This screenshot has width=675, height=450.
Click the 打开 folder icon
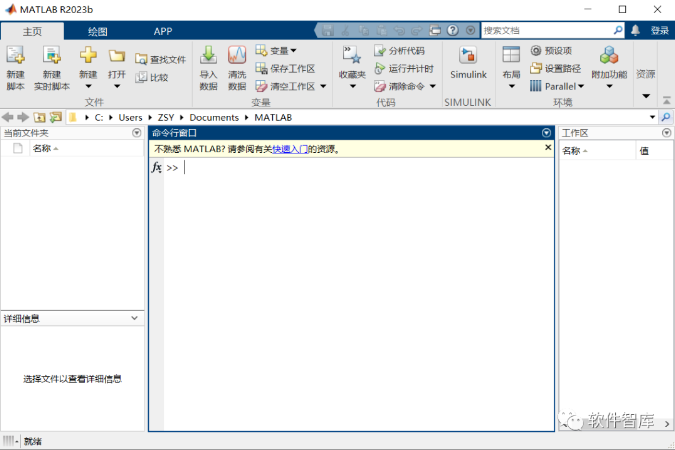pyautogui.click(x=117, y=56)
